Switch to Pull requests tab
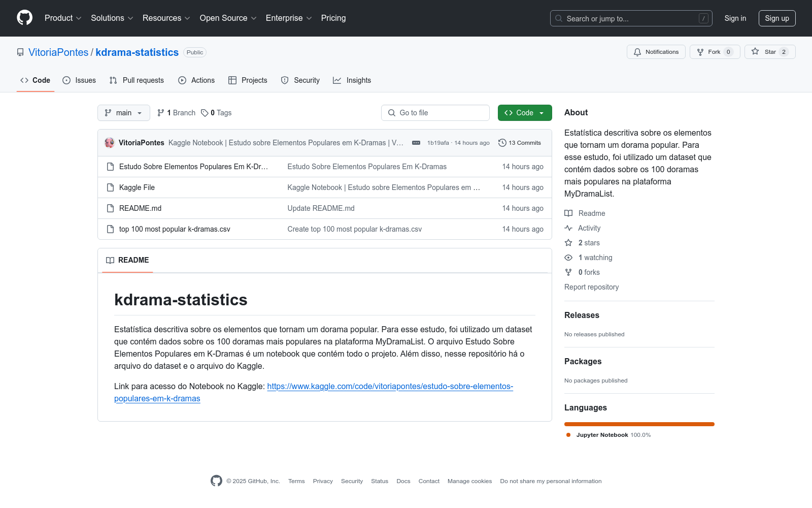The height and width of the screenshot is (508, 812). pos(137,80)
